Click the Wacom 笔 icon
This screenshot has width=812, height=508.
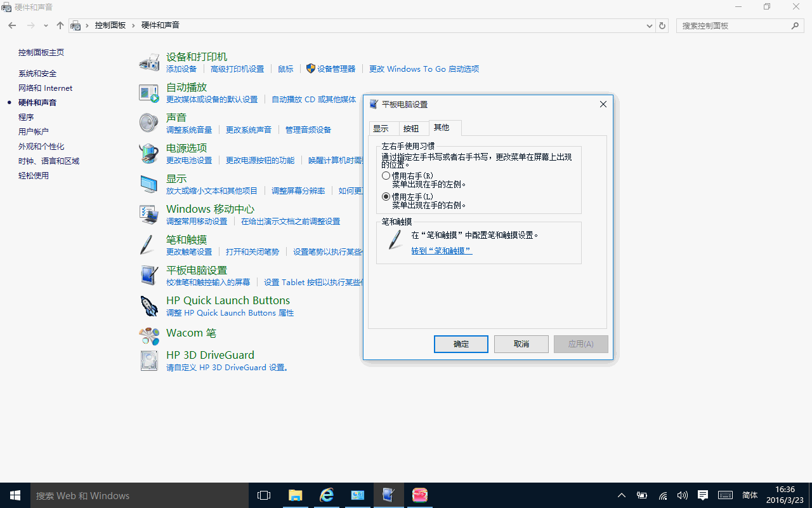[x=149, y=335]
